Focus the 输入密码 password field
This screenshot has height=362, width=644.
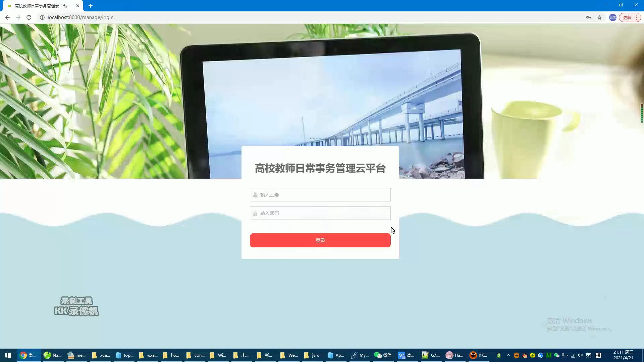click(320, 213)
